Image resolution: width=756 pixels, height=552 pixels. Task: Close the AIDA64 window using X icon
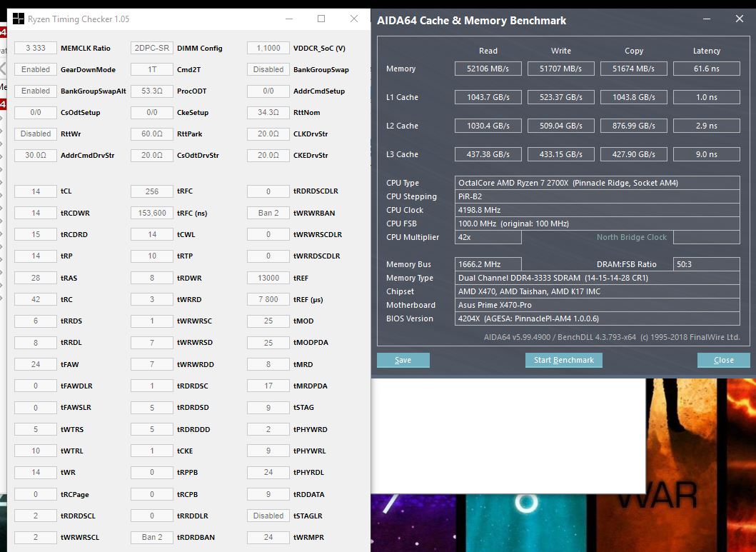point(739,19)
